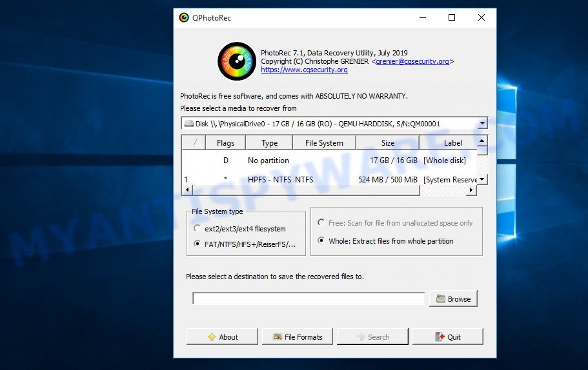588x370 pixels.
Task: Click partition table scroll down arrow
Action: pos(482,179)
